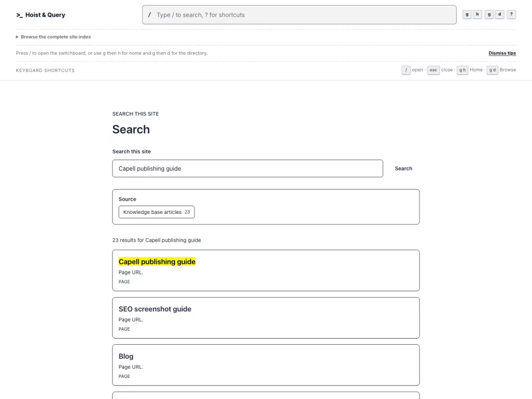Open the 'Blog' search result
The image size is (532, 399).
pos(126,356)
